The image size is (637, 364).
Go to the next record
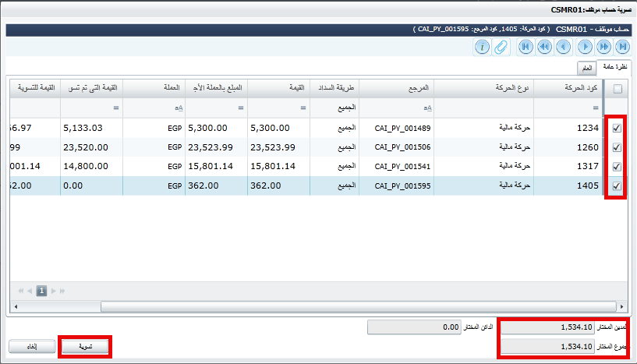click(586, 48)
